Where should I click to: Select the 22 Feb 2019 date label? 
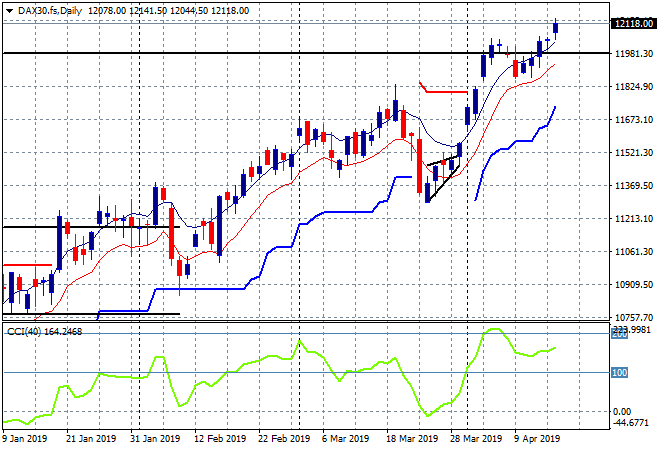pyautogui.click(x=284, y=439)
